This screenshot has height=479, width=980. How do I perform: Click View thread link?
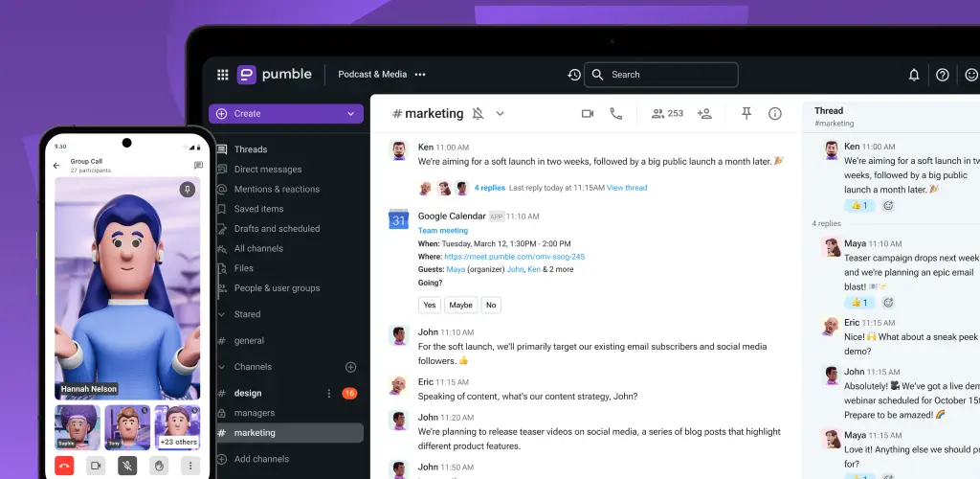(x=627, y=188)
